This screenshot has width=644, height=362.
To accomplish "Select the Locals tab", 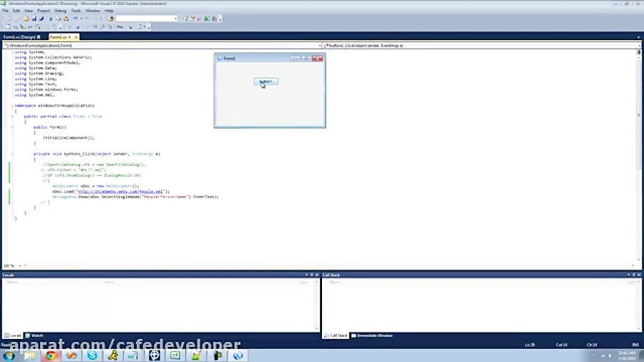I will pos(13,336).
